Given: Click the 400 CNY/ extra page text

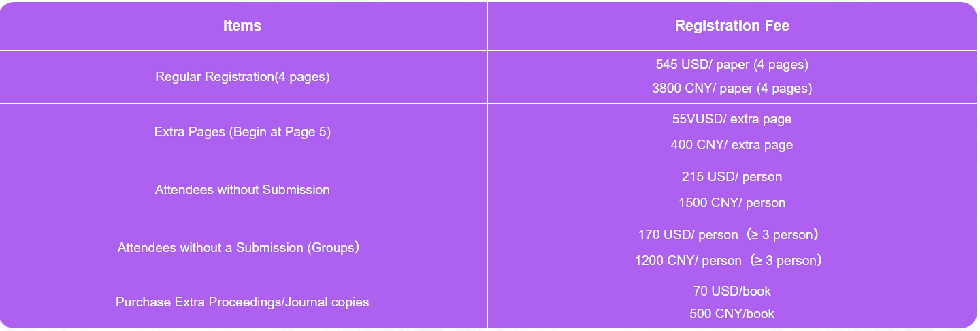Looking at the screenshot, I should (732, 145).
